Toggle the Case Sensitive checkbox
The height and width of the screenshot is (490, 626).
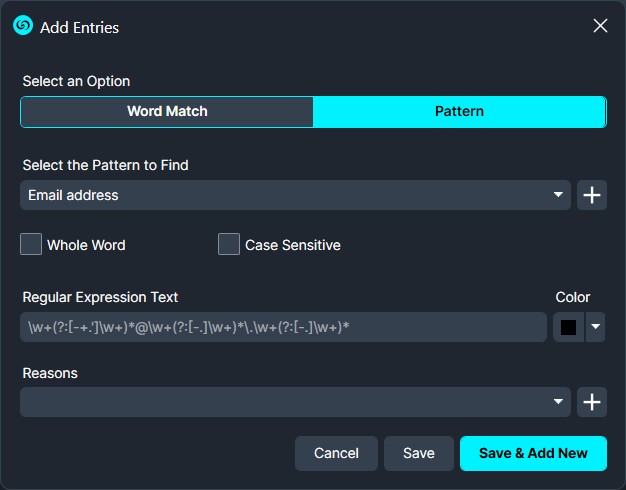(x=229, y=244)
